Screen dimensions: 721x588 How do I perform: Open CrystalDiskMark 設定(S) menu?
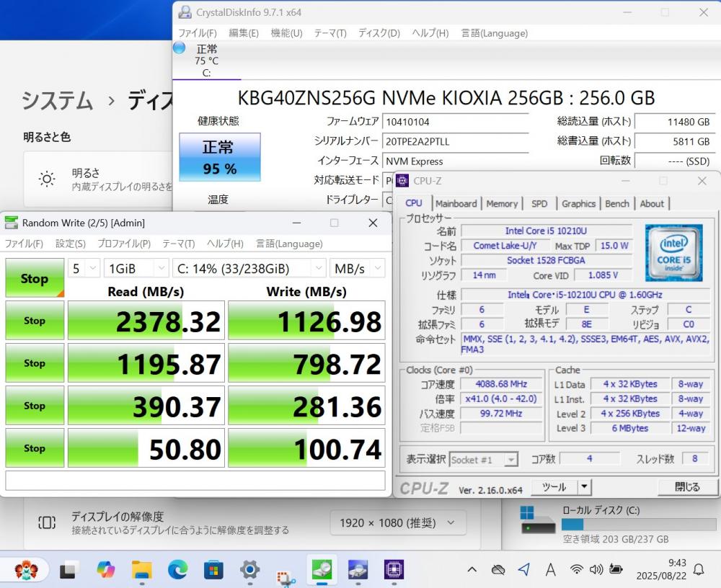click(71, 244)
